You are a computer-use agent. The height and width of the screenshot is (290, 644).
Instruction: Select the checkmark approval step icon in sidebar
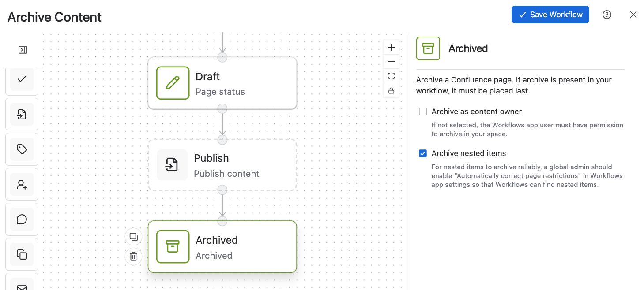(x=22, y=79)
